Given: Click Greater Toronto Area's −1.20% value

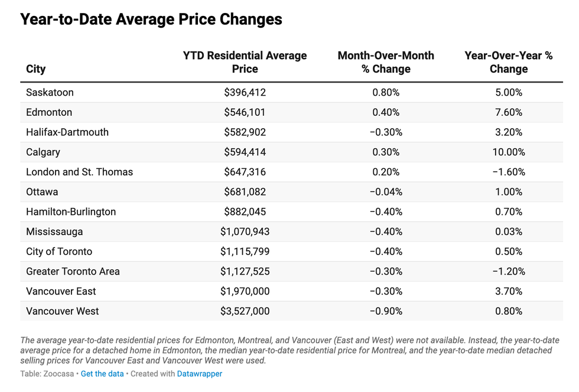Looking at the screenshot, I should pos(508,272).
